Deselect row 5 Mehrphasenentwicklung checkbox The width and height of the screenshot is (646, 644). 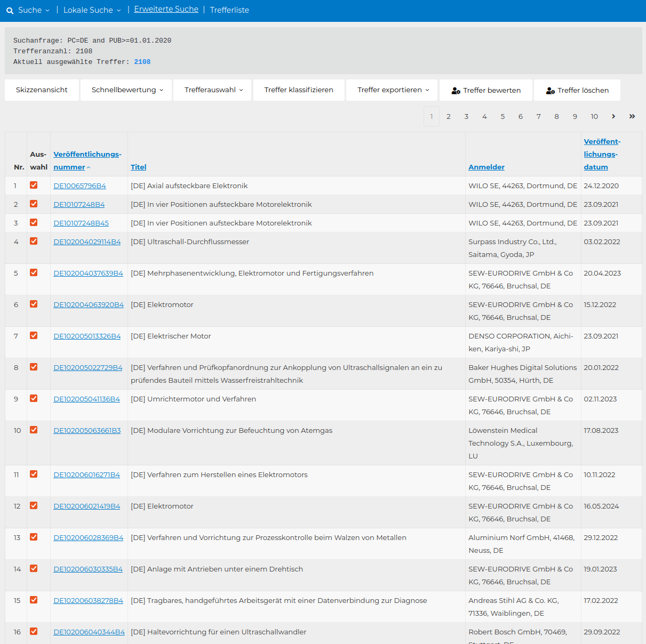(x=34, y=272)
